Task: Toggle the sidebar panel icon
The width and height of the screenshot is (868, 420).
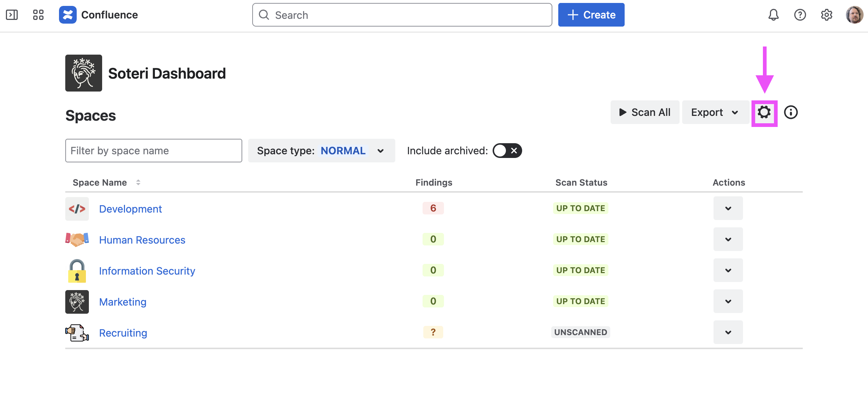Action: click(x=12, y=15)
